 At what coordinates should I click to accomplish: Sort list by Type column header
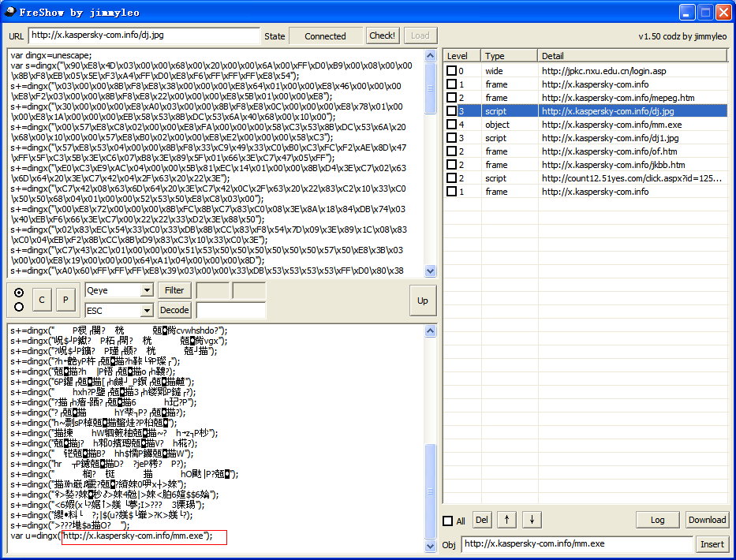(510, 56)
